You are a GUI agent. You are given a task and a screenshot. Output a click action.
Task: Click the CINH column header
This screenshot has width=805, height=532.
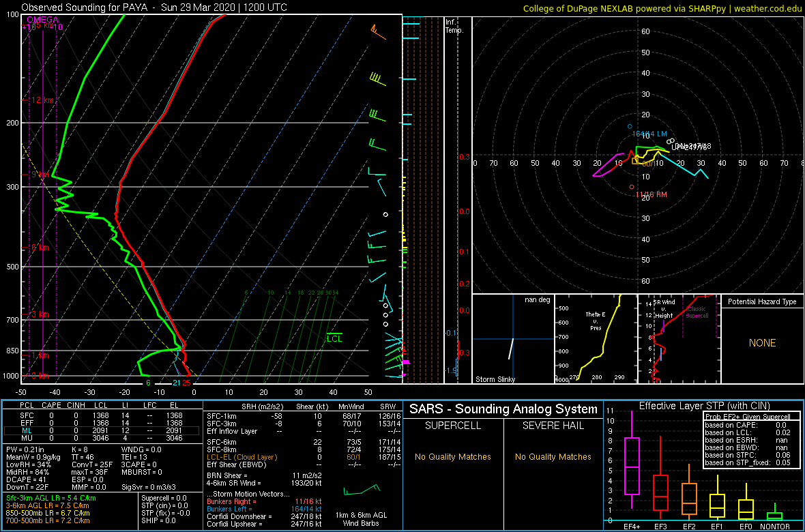click(x=76, y=406)
